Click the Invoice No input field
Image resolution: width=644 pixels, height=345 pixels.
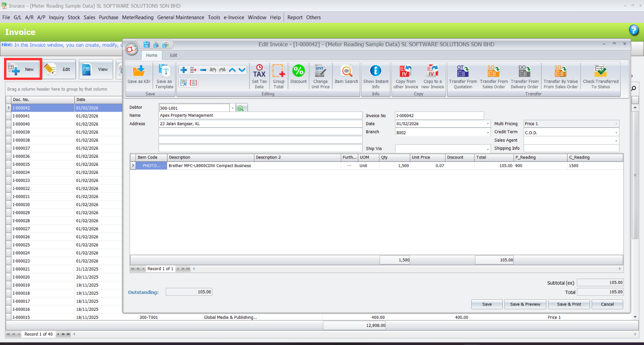tap(439, 116)
